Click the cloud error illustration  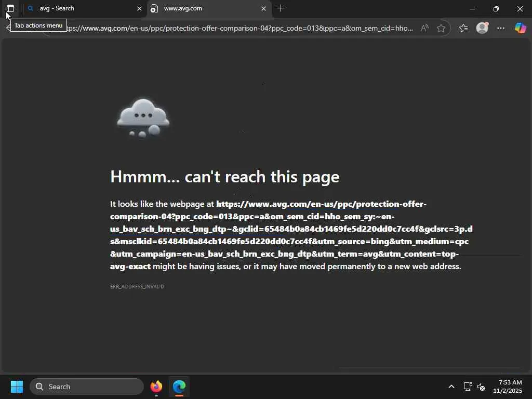(x=143, y=118)
